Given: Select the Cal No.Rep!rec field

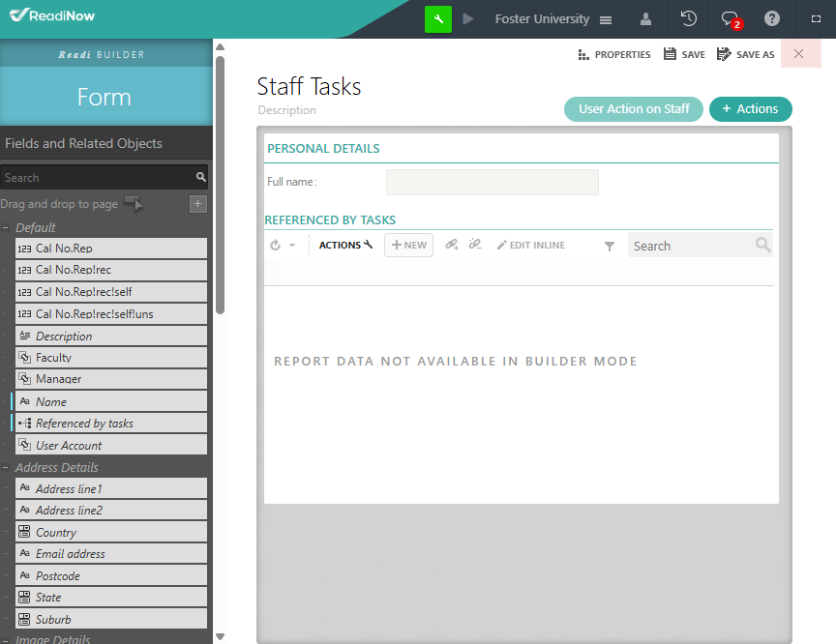Looking at the screenshot, I should [x=111, y=270].
